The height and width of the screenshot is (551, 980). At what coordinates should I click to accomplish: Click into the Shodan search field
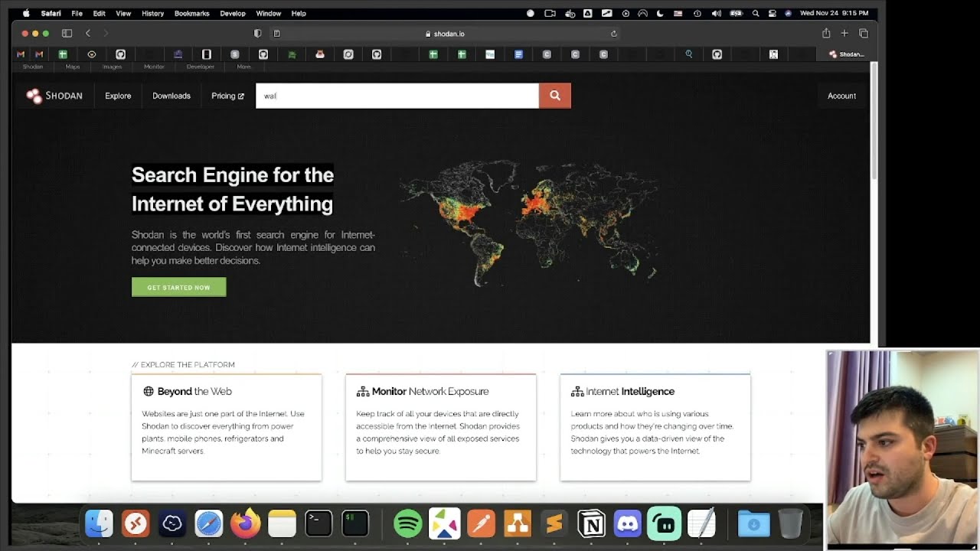397,96
